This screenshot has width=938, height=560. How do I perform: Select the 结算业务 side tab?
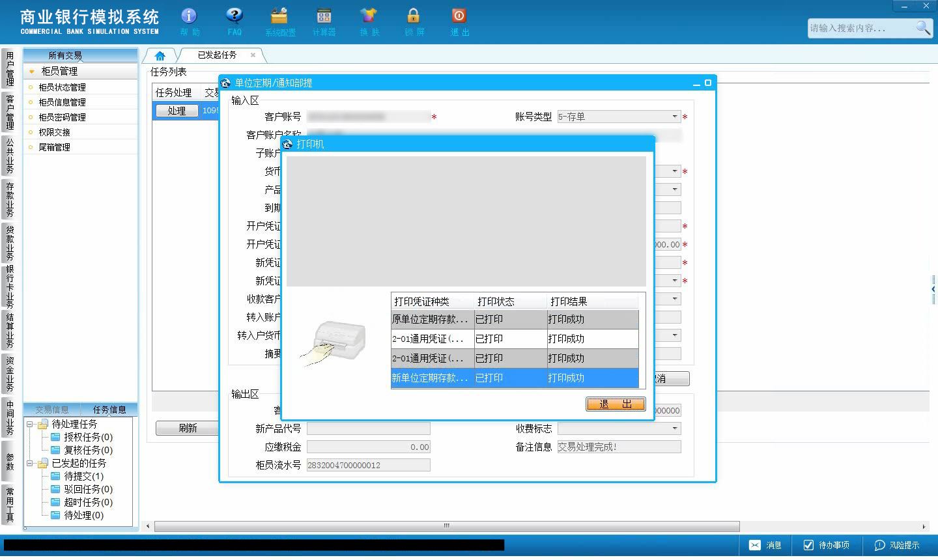pyautogui.click(x=10, y=331)
